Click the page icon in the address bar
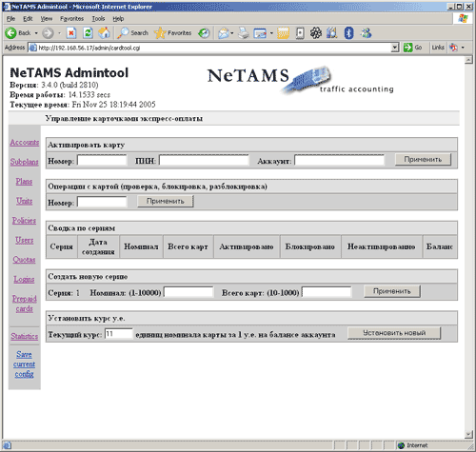This screenshot has width=476, height=452. pyautogui.click(x=32, y=48)
